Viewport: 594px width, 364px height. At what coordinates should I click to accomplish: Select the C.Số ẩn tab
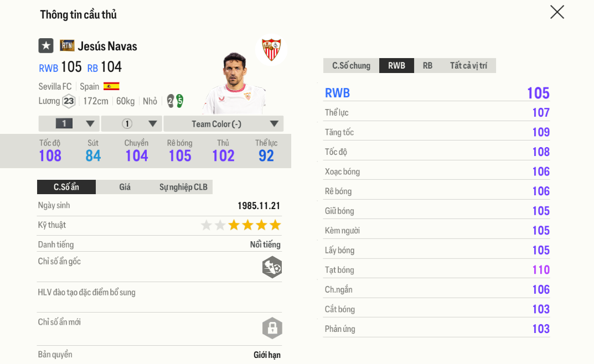(66, 187)
